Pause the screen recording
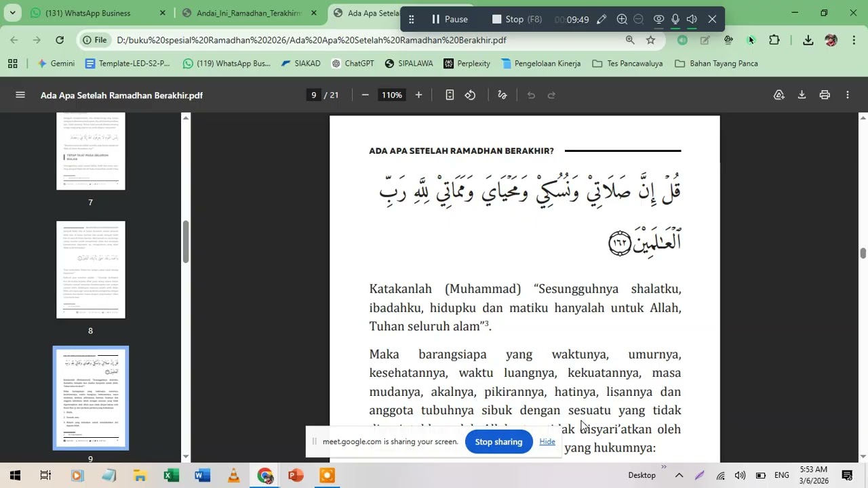This screenshot has width=868, height=488. (450, 20)
